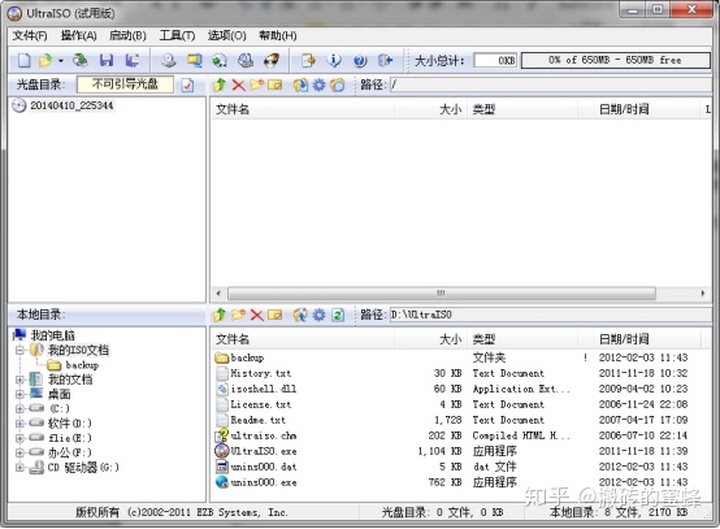
Task: Click New Folder icon in local directory toolbar
Action: click(238, 315)
